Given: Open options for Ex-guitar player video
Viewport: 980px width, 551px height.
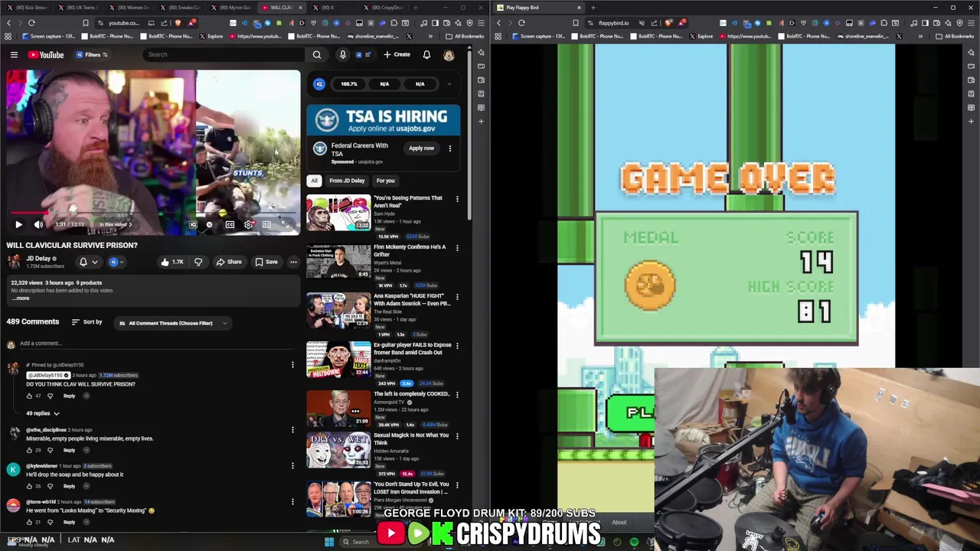Looking at the screenshot, I should point(457,346).
